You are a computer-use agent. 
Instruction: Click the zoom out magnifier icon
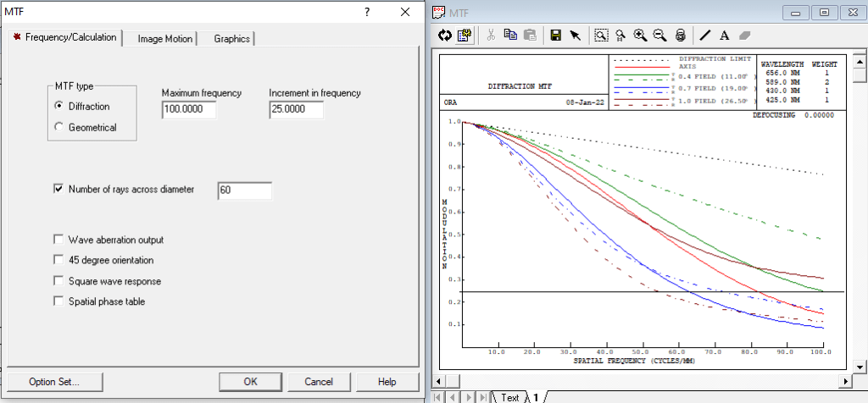point(659,35)
